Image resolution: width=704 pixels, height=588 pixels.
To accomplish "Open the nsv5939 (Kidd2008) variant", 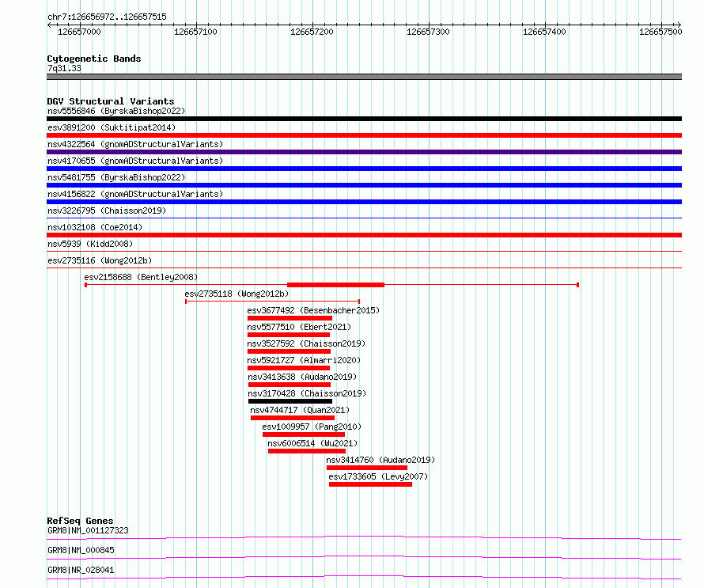I will point(90,244).
